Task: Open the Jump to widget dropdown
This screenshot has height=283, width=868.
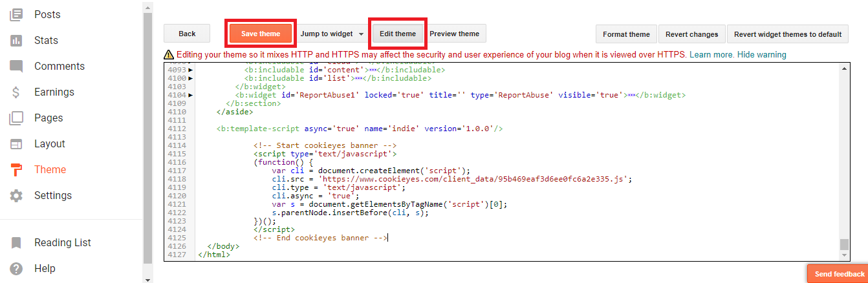Action: pyautogui.click(x=332, y=34)
